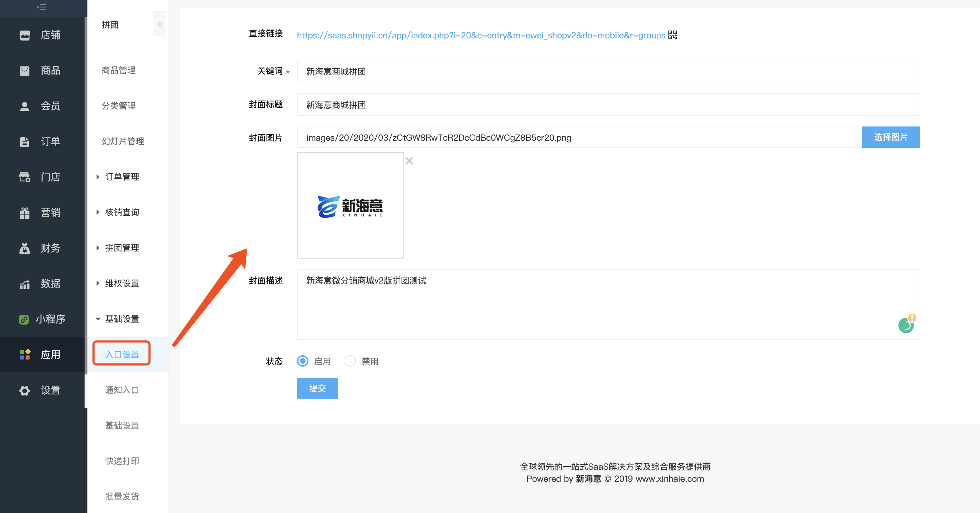Click the 新海意 logo cover thumbnail
Screen dimensions: 980x513
(x=350, y=205)
